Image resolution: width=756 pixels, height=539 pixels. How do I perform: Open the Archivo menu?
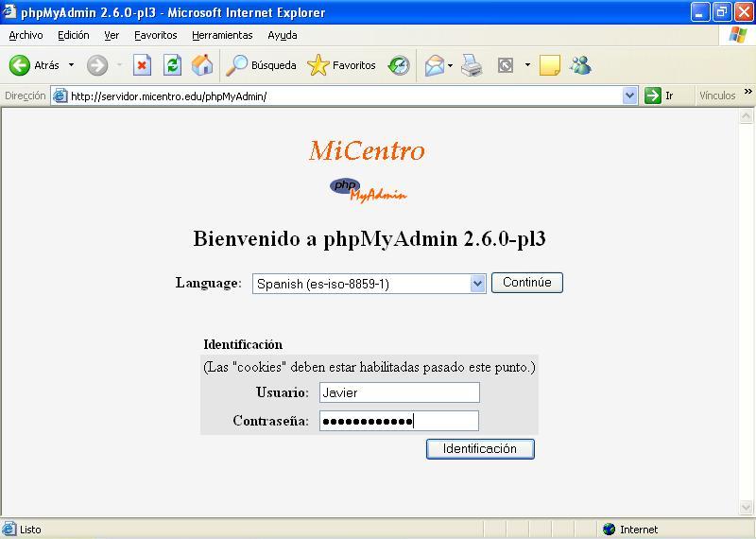[26, 35]
